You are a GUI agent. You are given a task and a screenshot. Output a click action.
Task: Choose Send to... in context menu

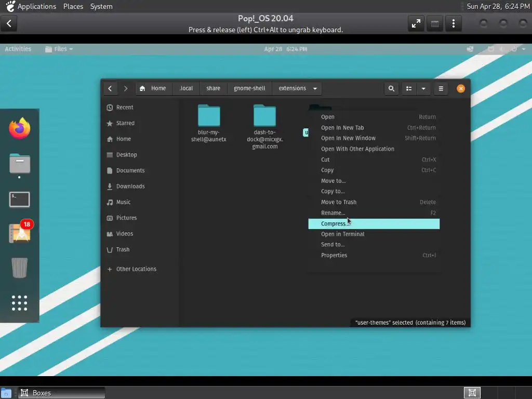(x=374, y=245)
